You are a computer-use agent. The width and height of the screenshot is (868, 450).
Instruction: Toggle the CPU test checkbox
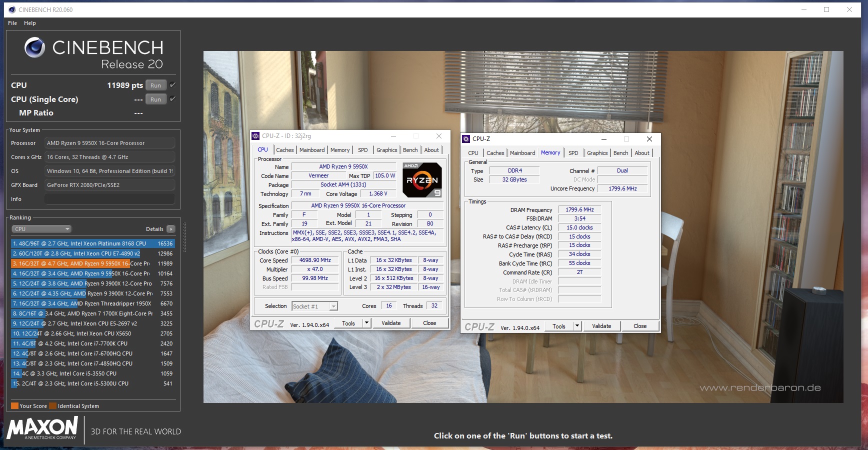pos(172,85)
